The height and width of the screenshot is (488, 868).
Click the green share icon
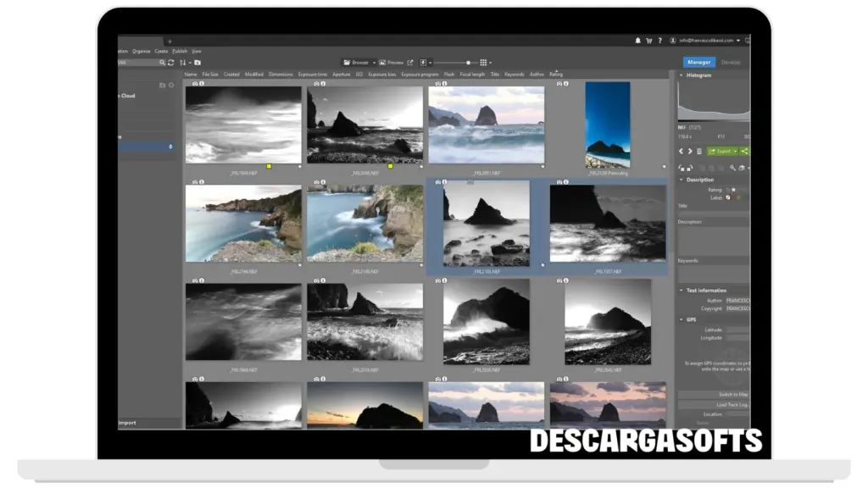pos(744,151)
